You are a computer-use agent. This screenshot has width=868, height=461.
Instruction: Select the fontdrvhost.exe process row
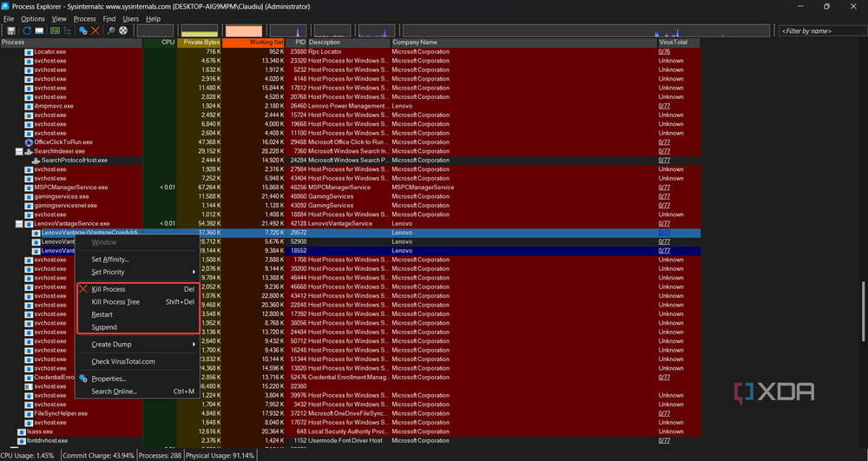pos(350,440)
